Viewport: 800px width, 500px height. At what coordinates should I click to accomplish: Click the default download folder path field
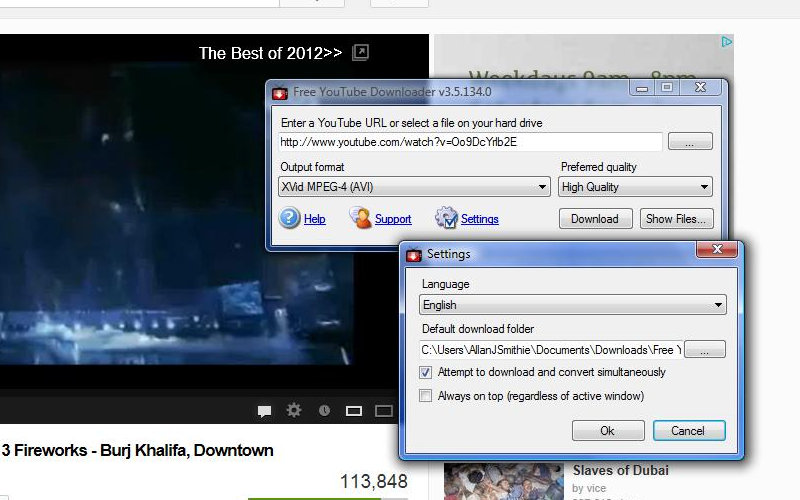(x=551, y=350)
